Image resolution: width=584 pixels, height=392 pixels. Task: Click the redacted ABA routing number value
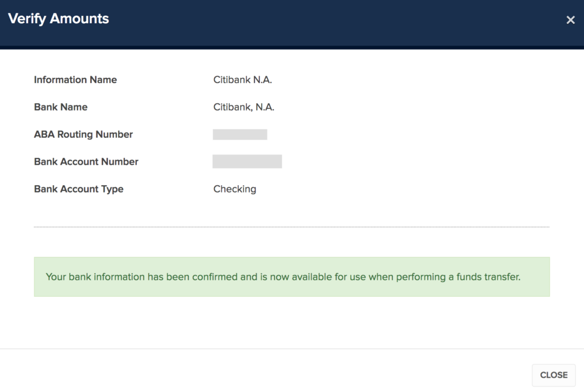240,134
